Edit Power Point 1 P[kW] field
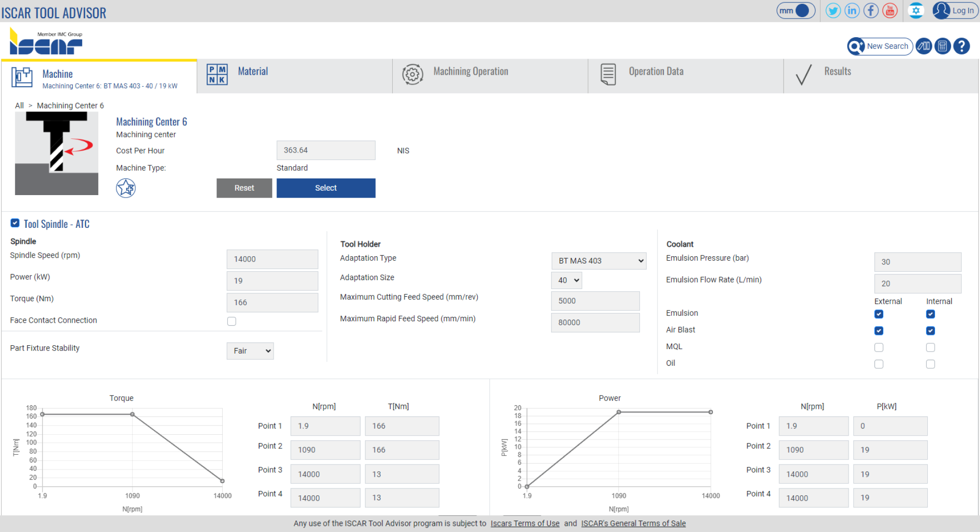This screenshot has height=532, width=980. click(x=890, y=426)
